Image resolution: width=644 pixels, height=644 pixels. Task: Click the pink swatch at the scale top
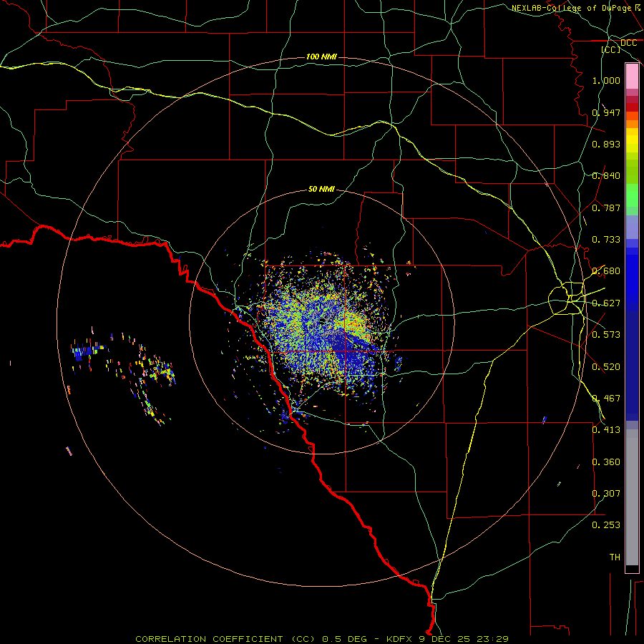(632, 77)
